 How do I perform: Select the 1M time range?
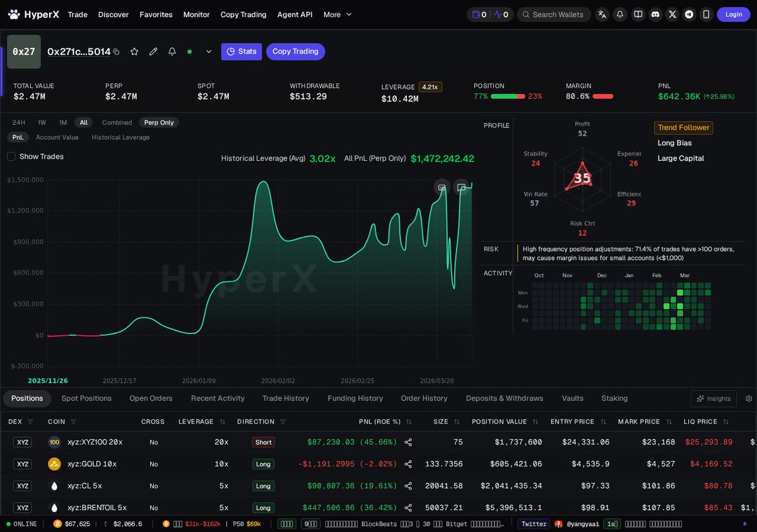click(x=63, y=122)
